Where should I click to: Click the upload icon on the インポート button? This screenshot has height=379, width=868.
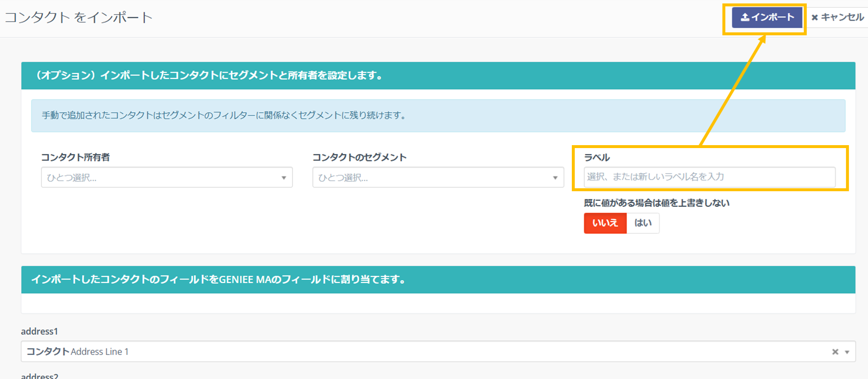click(x=744, y=17)
